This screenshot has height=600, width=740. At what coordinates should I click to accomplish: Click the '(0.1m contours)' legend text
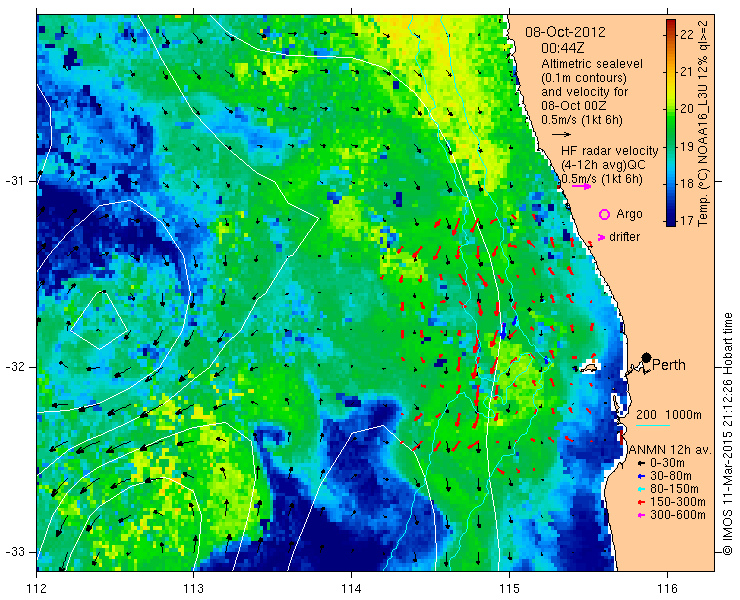[584, 77]
